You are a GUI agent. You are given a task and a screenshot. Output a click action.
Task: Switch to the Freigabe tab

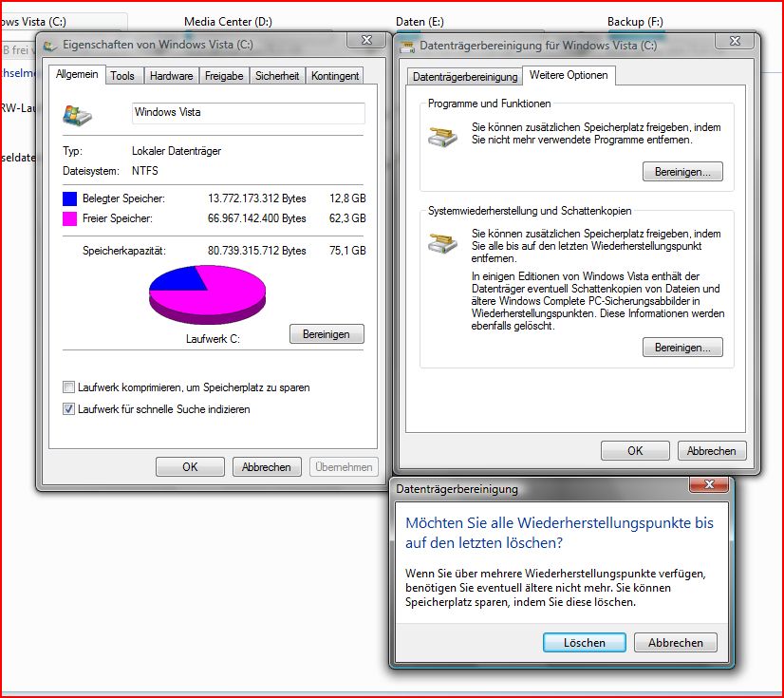[x=224, y=76]
